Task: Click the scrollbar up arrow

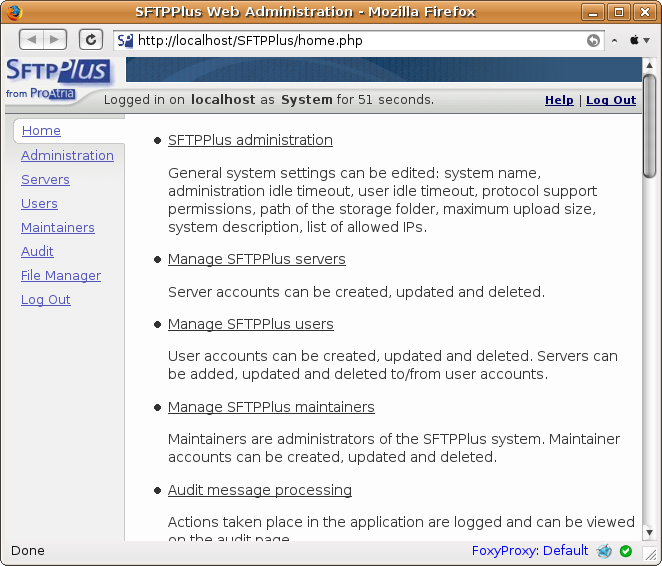Action: point(649,65)
